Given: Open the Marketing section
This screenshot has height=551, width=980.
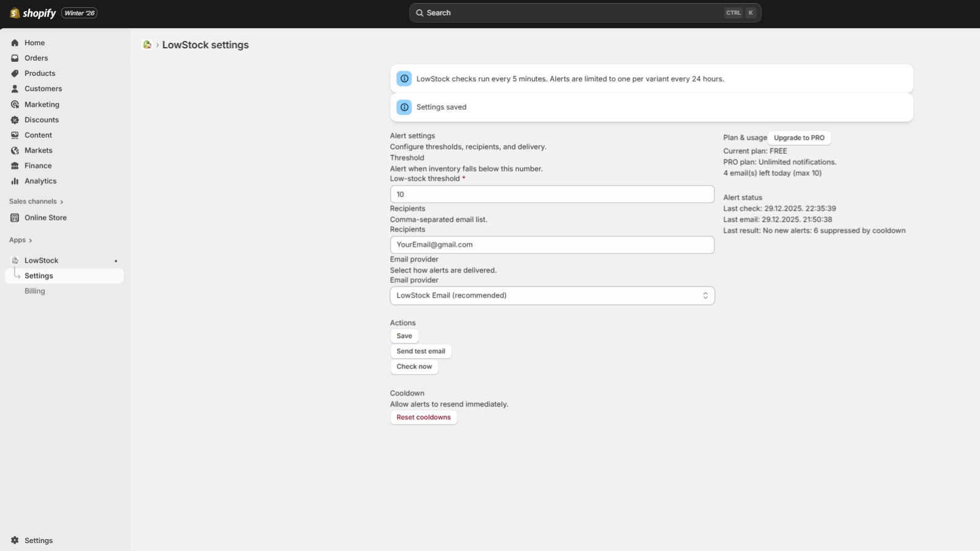Looking at the screenshot, I should point(42,104).
